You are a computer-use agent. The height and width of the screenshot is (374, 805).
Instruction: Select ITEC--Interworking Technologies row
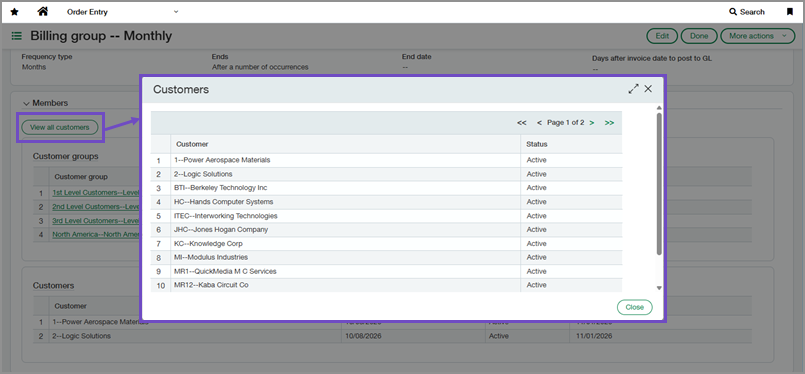click(386, 216)
